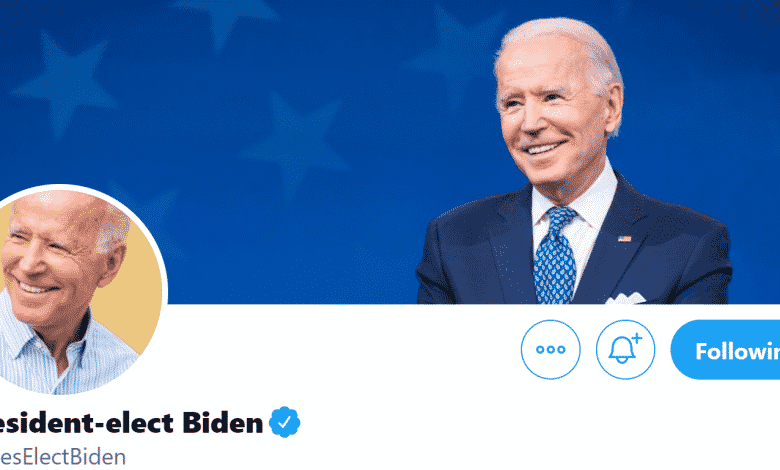Click the white pocket square in banner
This screenshot has height=470, width=780.
pos(625,298)
